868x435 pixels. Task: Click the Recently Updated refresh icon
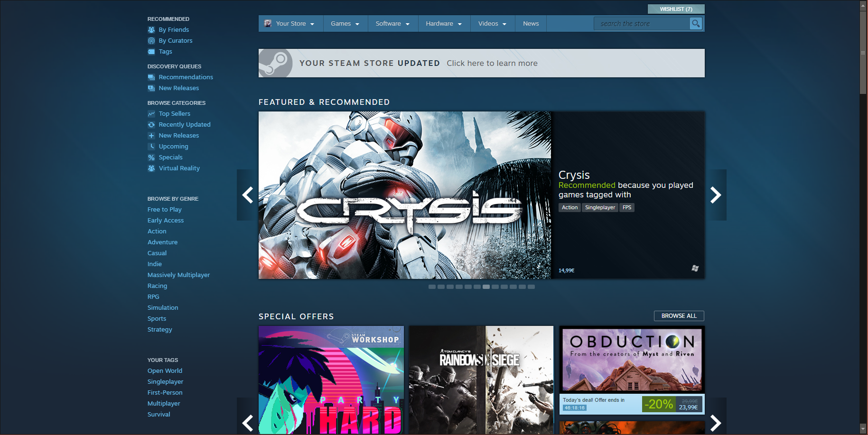tap(151, 125)
